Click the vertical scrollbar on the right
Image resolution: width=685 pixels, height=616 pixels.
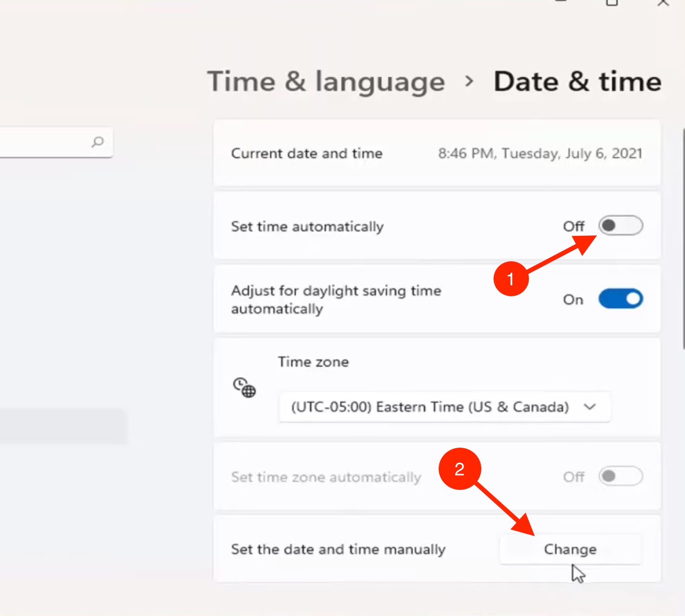pos(683,239)
